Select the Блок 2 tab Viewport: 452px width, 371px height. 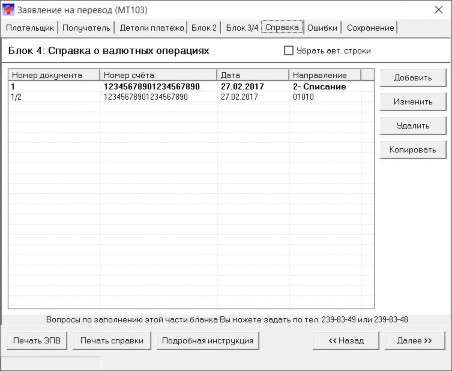pos(204,28)
